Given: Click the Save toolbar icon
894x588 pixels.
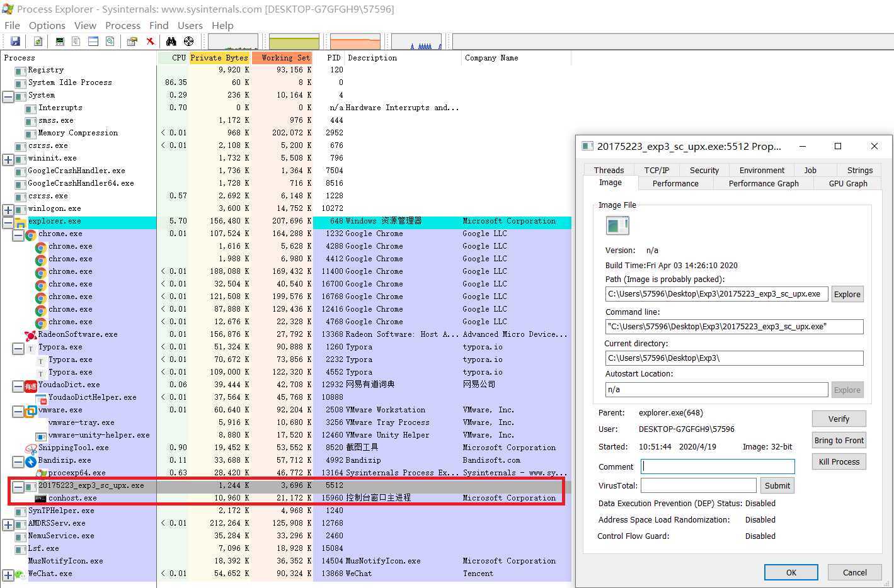Looking at the screenshot, I should click(x=15, y=42).
